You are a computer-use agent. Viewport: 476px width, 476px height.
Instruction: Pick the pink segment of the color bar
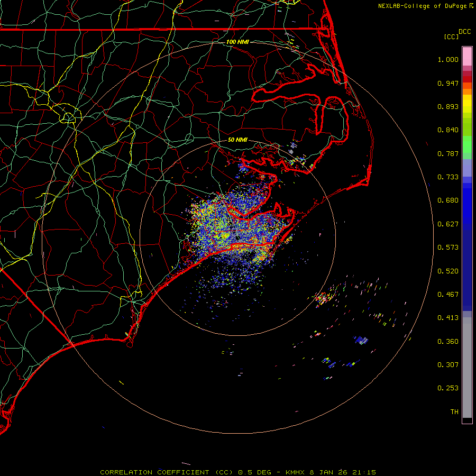(467, 57)
